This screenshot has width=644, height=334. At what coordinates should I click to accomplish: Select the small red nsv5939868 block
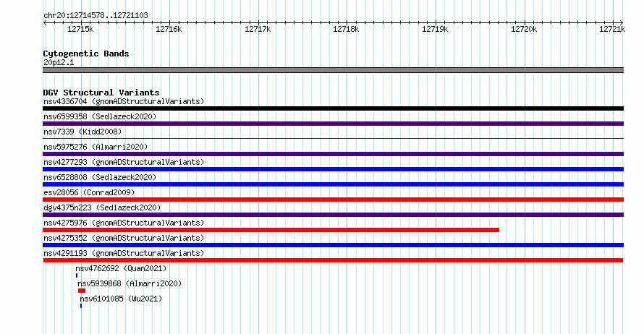82,291
